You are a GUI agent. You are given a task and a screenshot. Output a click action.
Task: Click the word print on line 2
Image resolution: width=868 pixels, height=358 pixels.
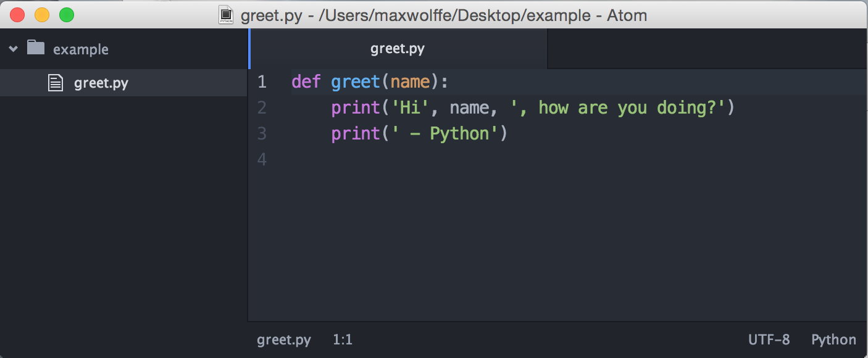[355, 107]
